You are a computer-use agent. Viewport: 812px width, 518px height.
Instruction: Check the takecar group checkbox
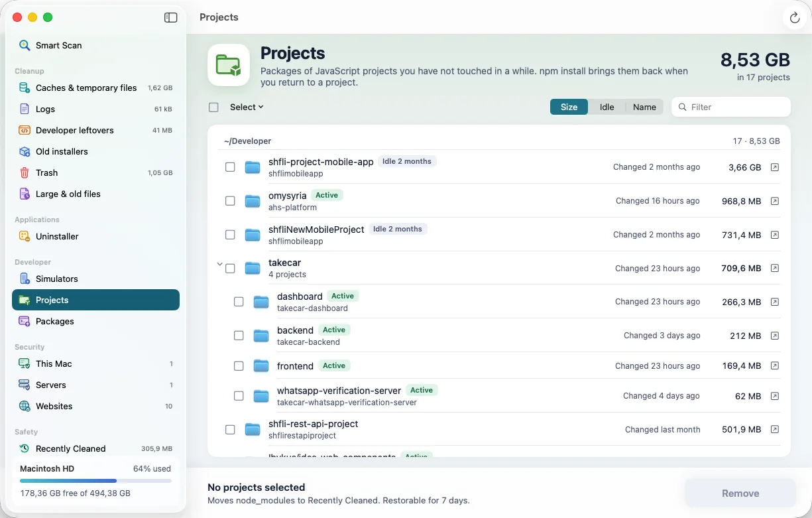coord(230,269)
